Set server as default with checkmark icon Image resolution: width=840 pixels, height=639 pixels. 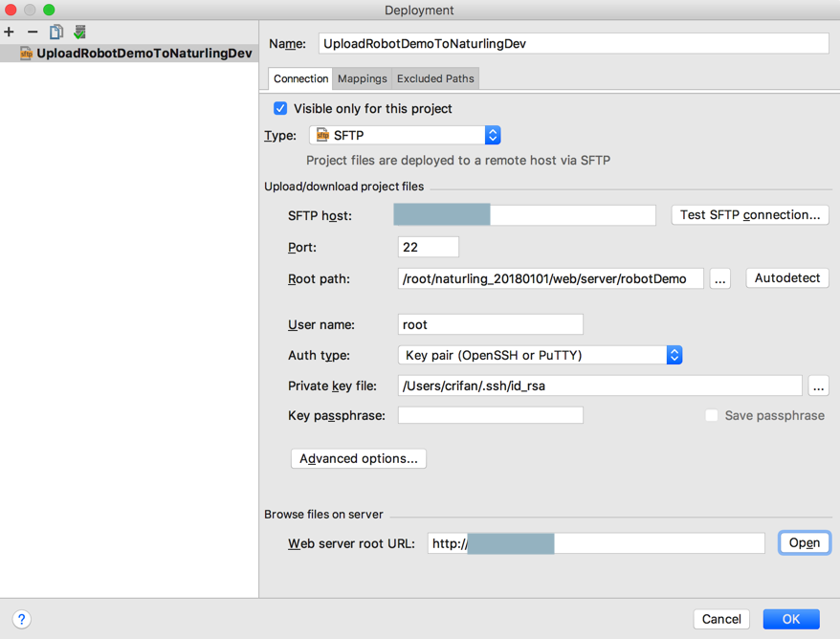[x=79, y=33]
